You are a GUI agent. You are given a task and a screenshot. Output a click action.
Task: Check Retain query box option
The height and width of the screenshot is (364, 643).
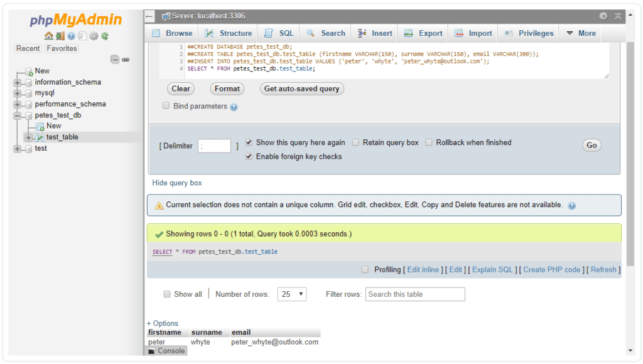(x=355, y=142)
